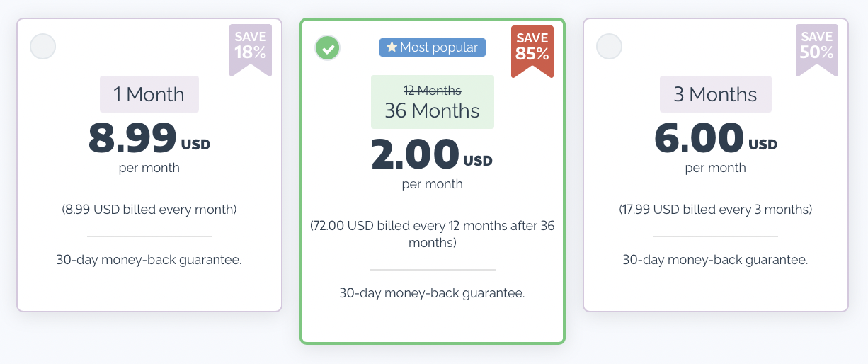Click the red Save 85% ribbon badge

point(532,47)
